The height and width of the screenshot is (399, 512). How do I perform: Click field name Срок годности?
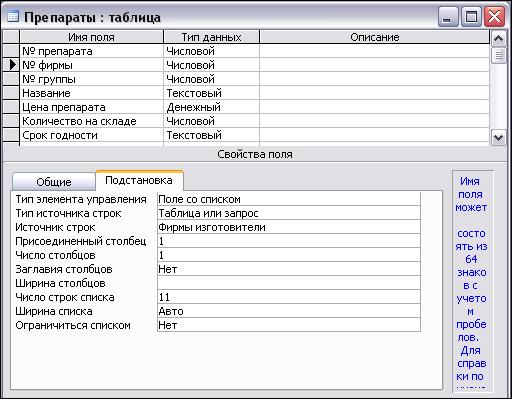point(92,135)
